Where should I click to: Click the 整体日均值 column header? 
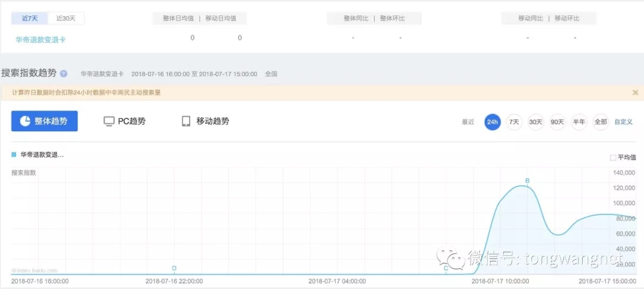[178, 19]
